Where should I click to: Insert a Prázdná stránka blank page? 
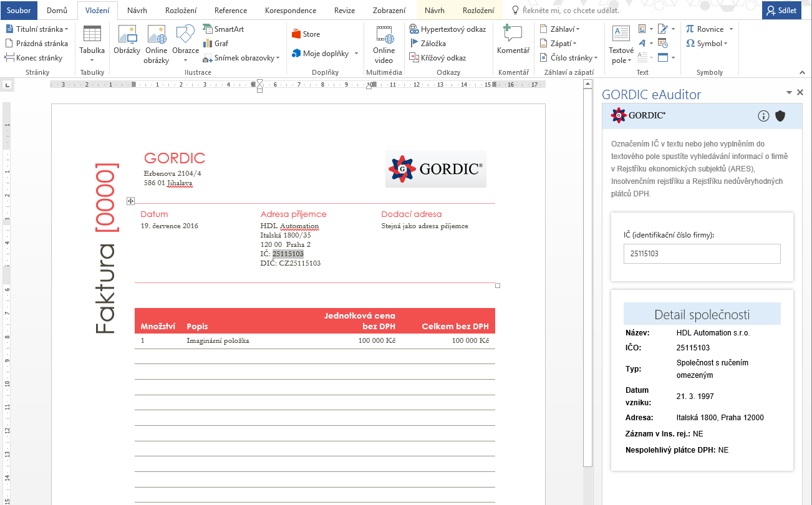click(36, 44)
